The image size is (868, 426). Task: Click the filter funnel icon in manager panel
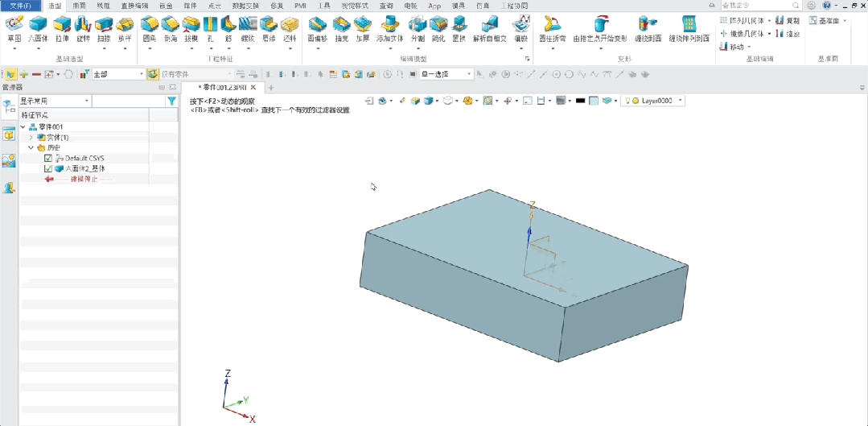coord(171,101)
